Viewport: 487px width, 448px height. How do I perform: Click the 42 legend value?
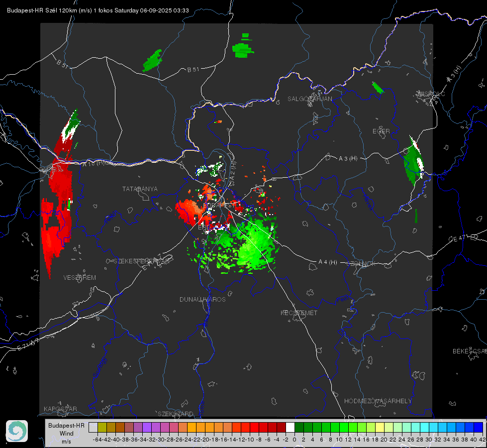click(x=482, y=440)
